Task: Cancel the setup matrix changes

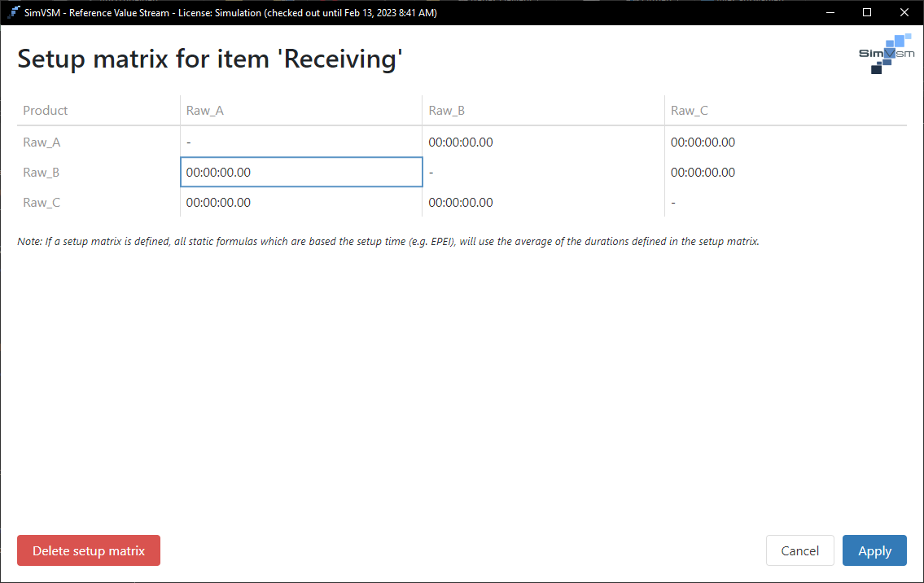Action: pos(799,550)
